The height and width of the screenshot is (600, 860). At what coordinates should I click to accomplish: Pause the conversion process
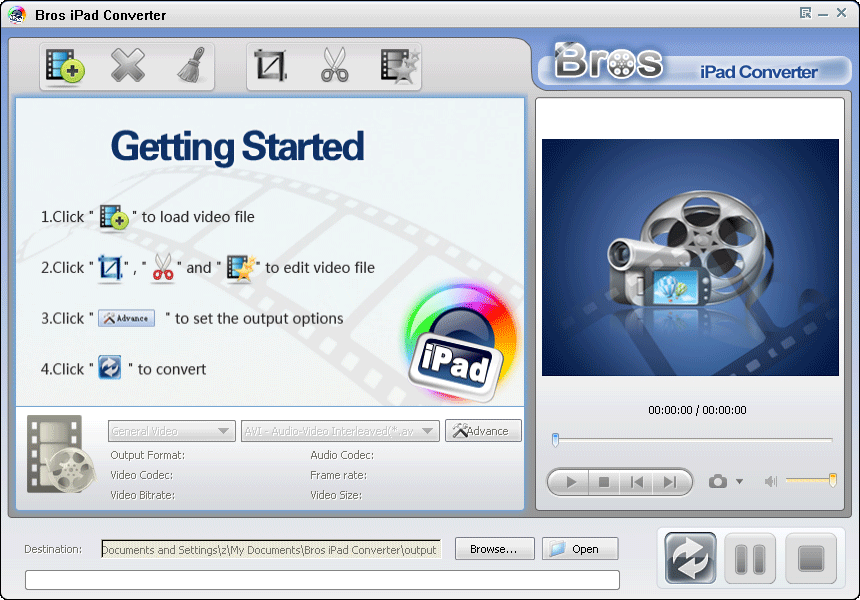[x=749, y=558]
